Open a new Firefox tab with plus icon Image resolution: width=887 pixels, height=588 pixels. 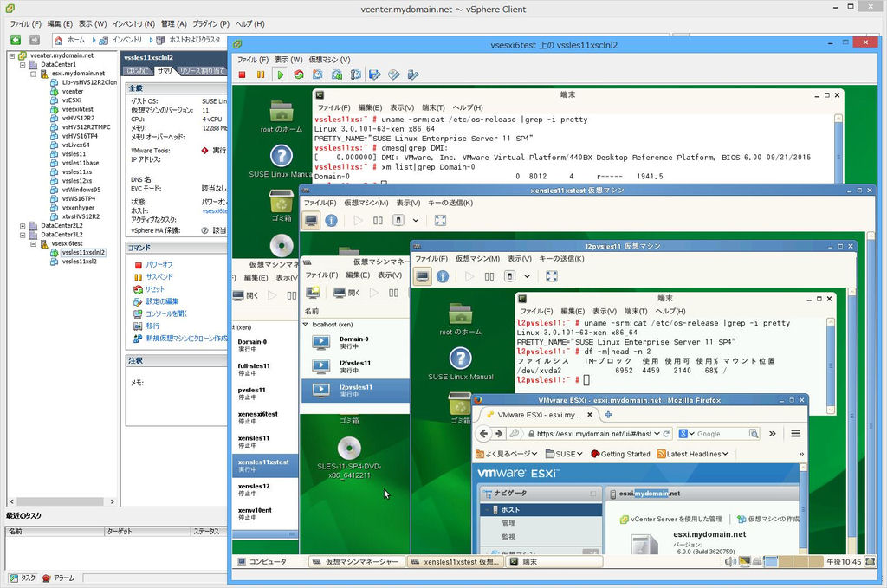pyautogui.click(x=608, y=415)
